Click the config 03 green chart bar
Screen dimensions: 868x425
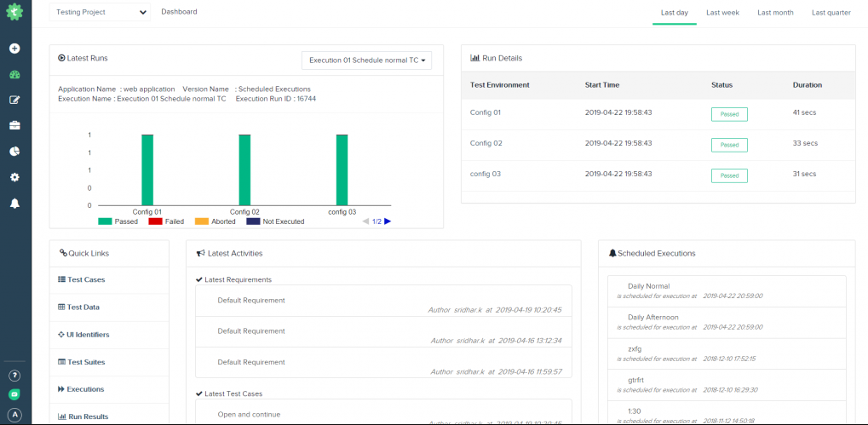[x=342, y=169]
